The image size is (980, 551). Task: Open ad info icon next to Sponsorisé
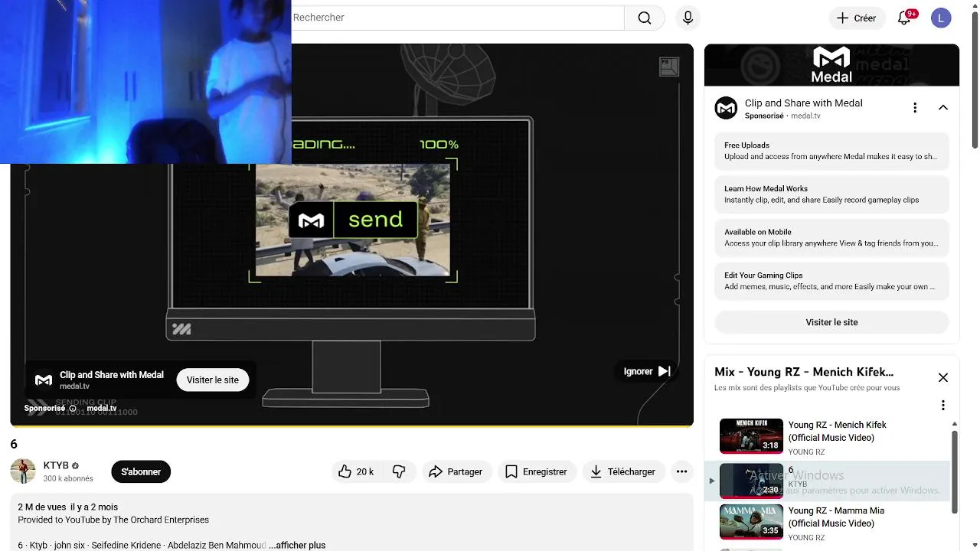73,409
